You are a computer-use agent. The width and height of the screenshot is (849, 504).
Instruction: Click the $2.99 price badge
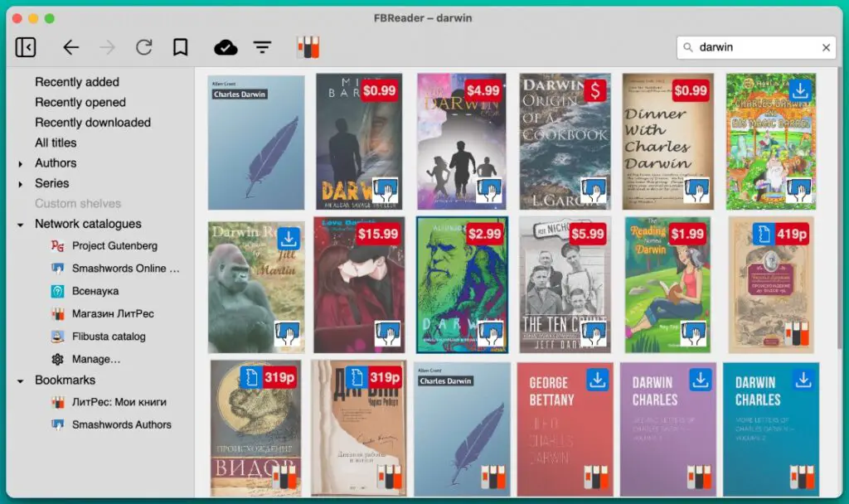point(484,234)
